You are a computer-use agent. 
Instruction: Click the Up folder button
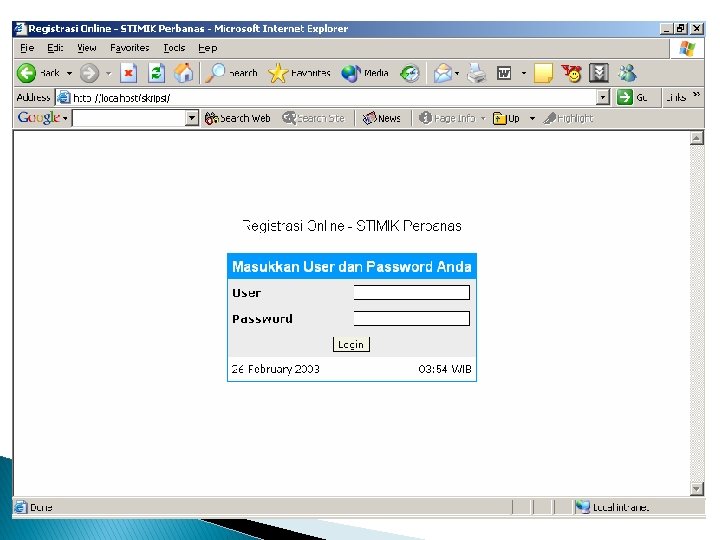[506, 118]
